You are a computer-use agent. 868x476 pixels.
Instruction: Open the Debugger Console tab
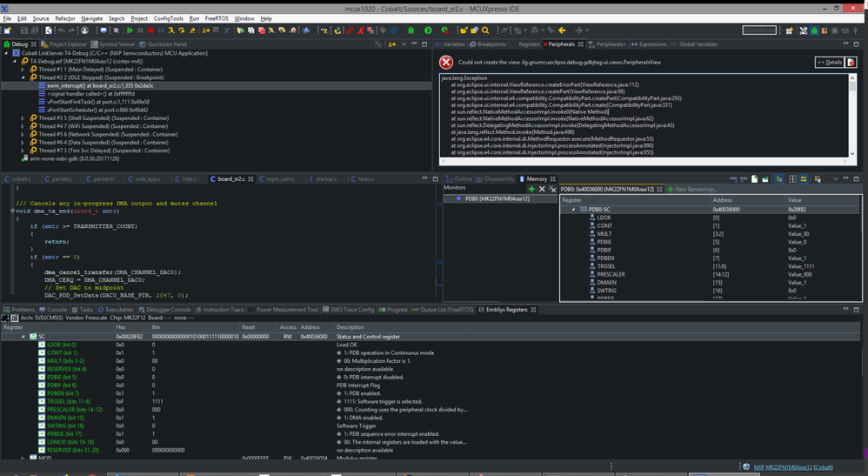(168, 310)
